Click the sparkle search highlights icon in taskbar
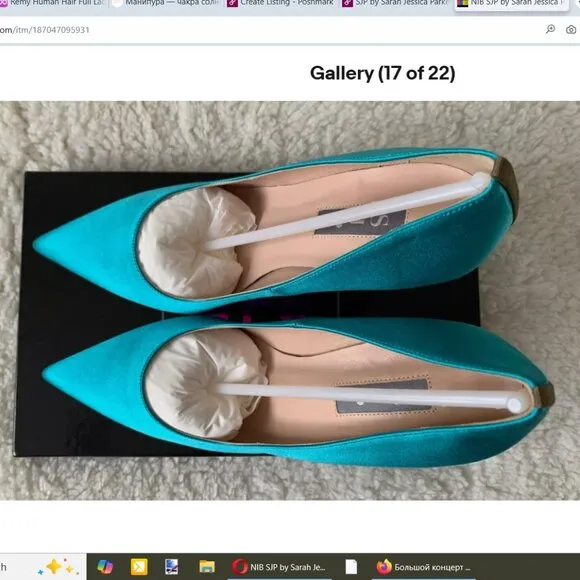The height and width of the screenshot is (580, 580). point(58,567)
